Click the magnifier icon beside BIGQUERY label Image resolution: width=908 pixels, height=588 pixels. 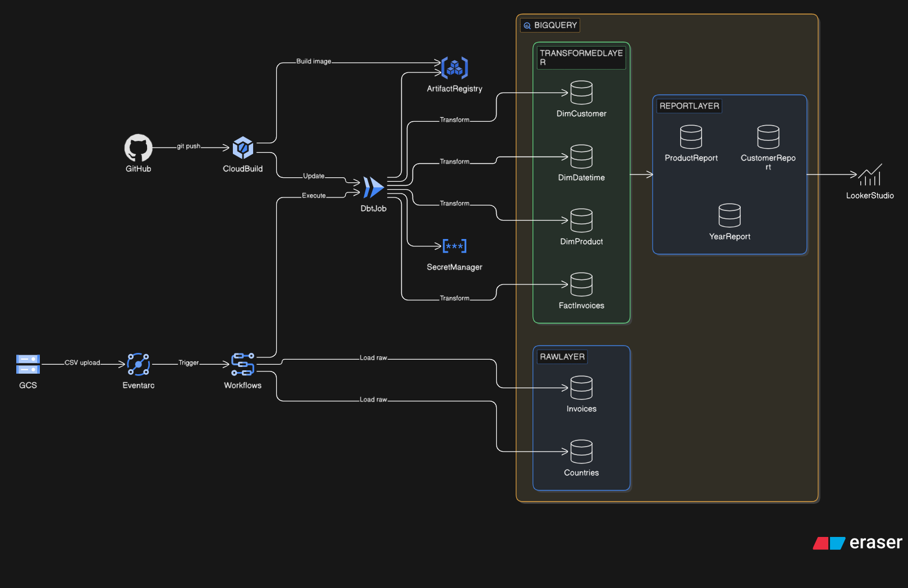(526, 25)
